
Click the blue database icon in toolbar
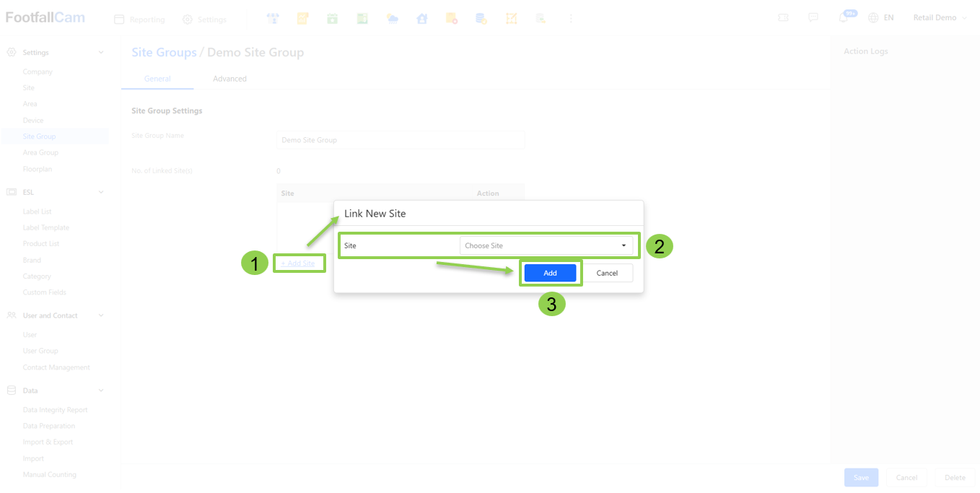pyautogui.click(x=481, y=19)
